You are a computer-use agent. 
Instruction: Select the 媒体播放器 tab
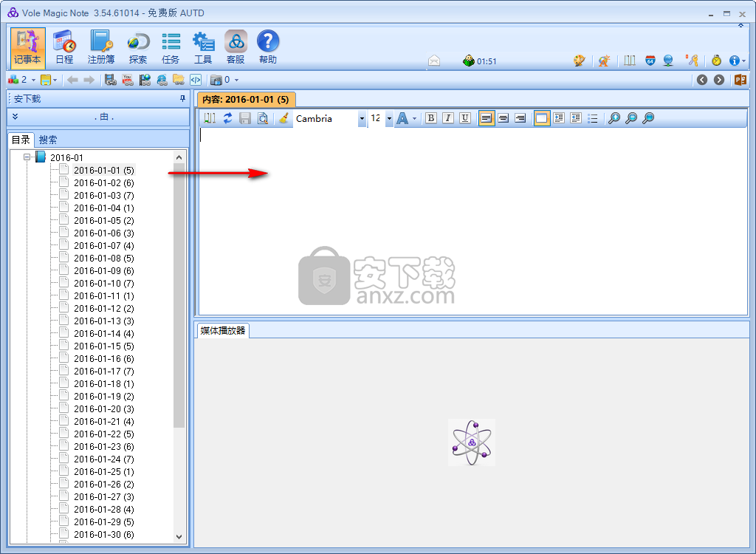223,331
